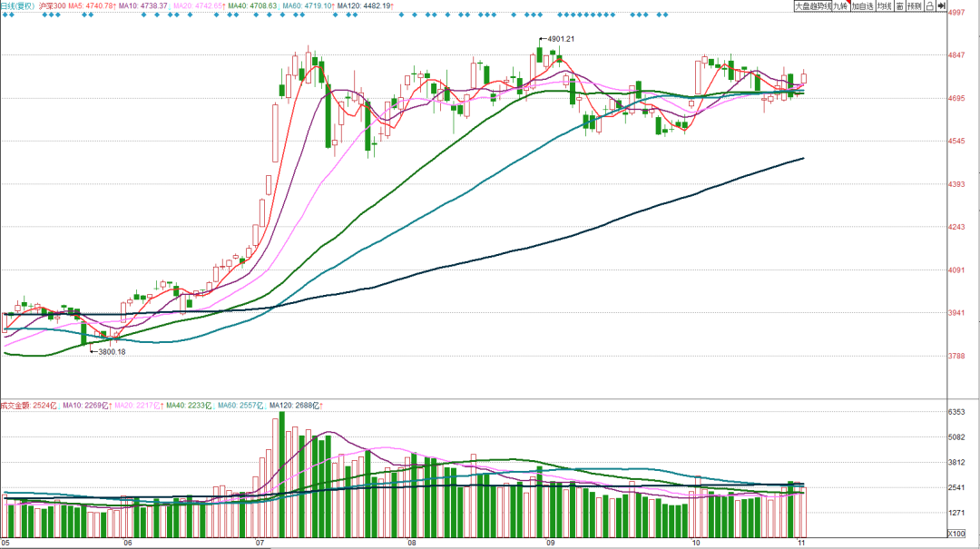Select the MA60: 4719.10 indicator label
The width and height of the screenshot is (980, 549).
[x=309, y=5]
